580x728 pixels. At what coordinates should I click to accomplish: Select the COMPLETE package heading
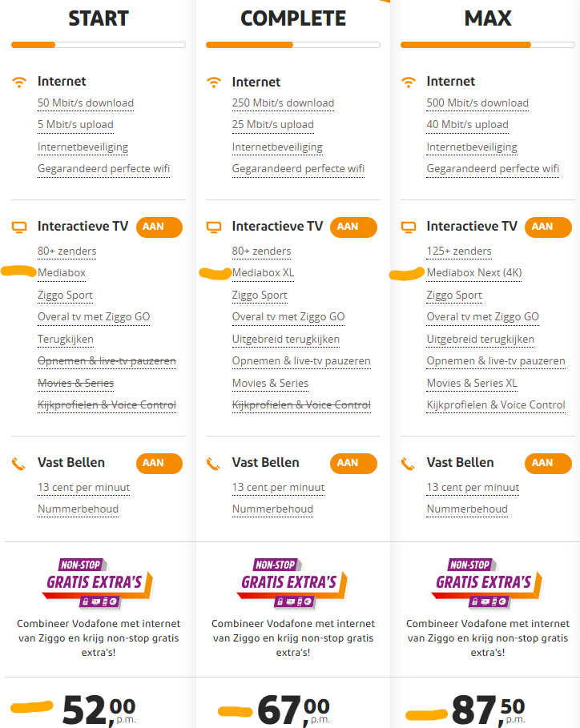[x=293, y=18]
